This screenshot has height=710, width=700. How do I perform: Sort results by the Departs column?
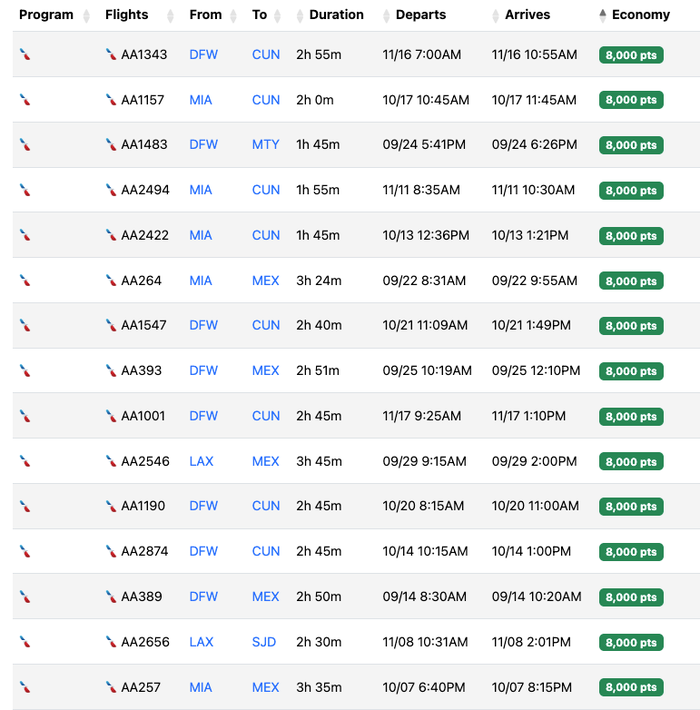(x=421, y=15)
